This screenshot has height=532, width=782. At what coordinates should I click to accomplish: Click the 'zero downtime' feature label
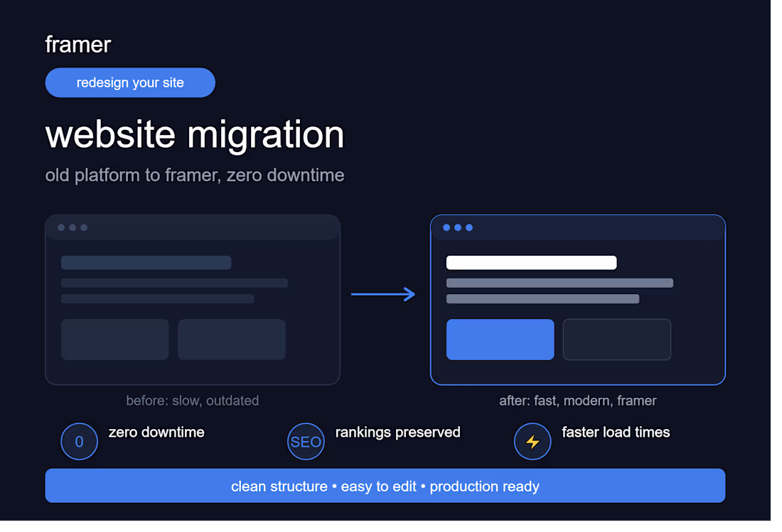point(156,432)
